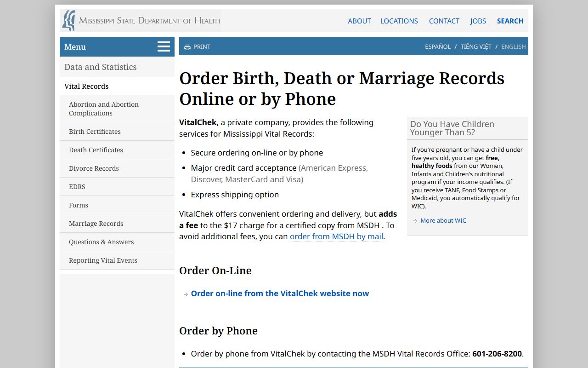Follow the order from MSDH by mail link
Screen dimensions: 588x368
(x=336, y=236)
